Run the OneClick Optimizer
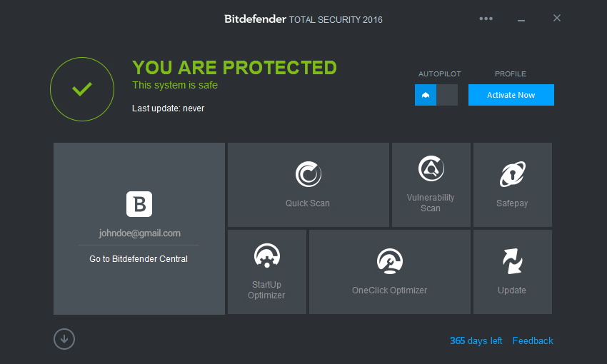The image size is (607, 364). pos(390,272)
